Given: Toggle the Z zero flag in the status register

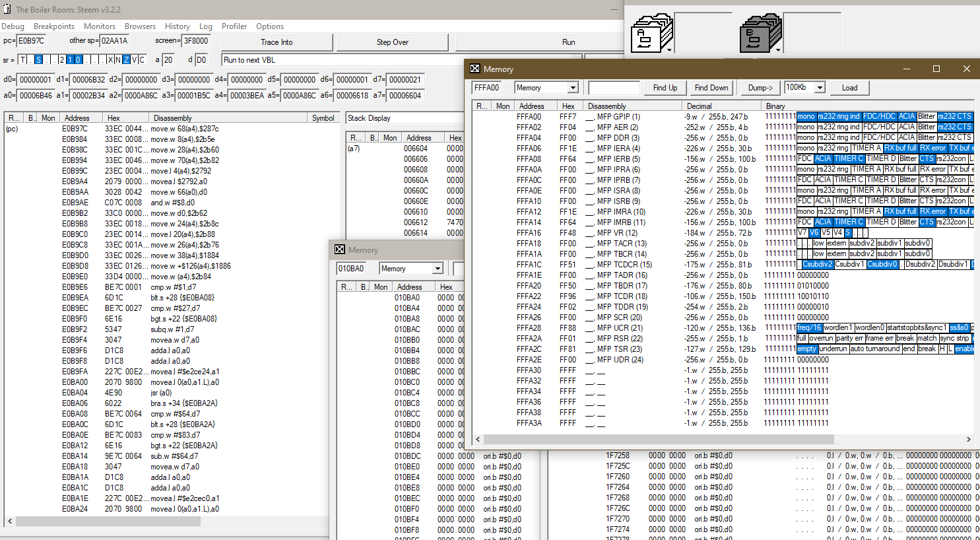Looking at the screenshot, I should tap(126, 60).
